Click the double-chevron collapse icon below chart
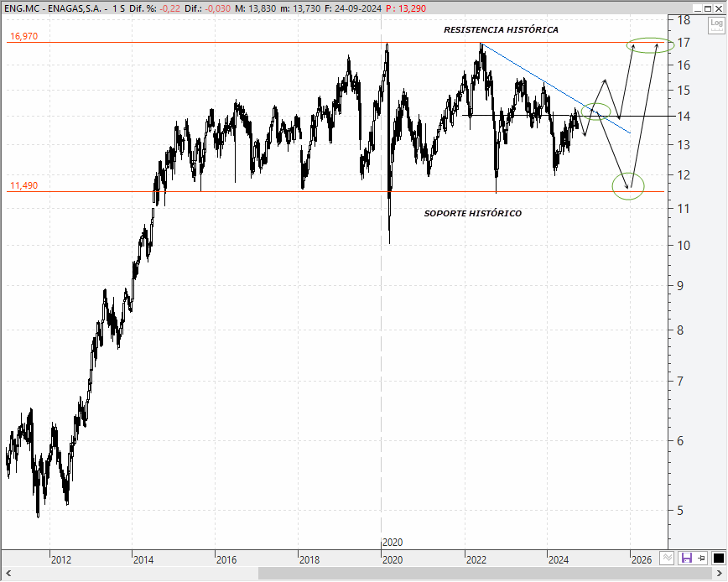 click(667, 559)
